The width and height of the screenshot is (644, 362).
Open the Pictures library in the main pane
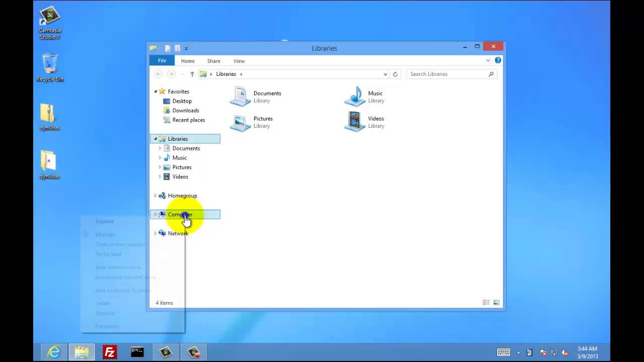252,122
